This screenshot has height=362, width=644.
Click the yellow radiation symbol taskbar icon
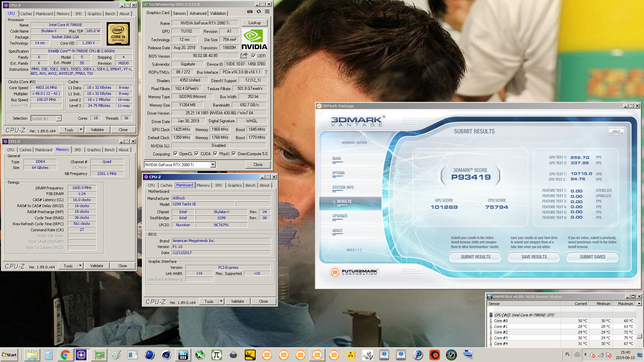point(351,355)
